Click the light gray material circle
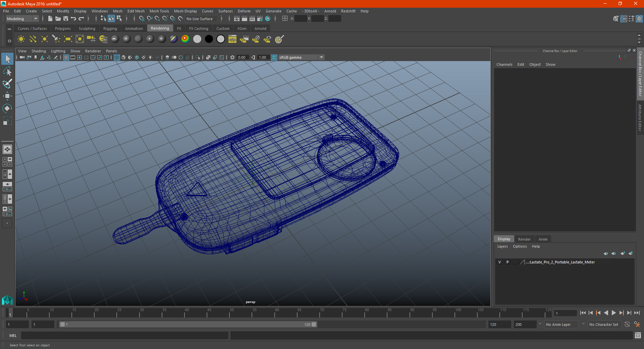The height and width of the screenshot is (349, 644). [197, 39]
